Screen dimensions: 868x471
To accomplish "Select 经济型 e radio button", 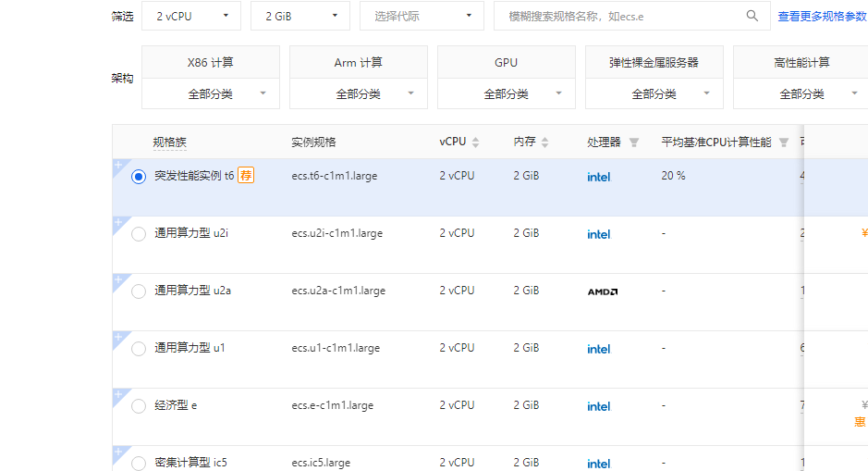I will pos(139,406).
